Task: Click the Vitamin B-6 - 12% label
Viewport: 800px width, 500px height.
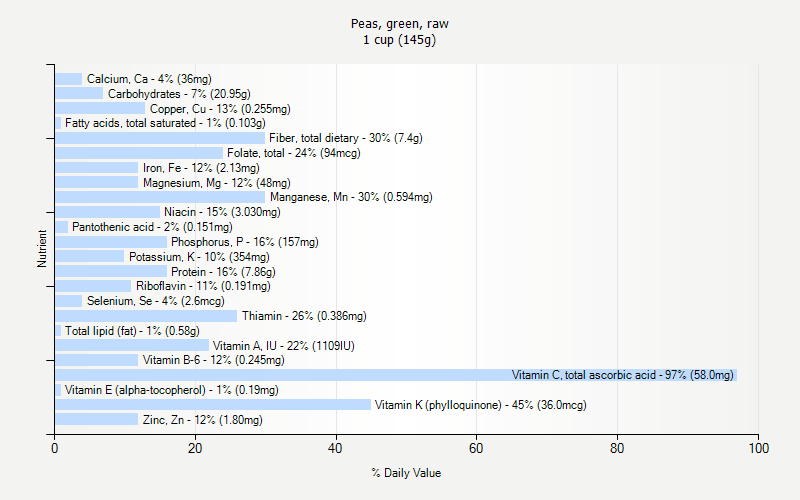Action: (214, 360)
